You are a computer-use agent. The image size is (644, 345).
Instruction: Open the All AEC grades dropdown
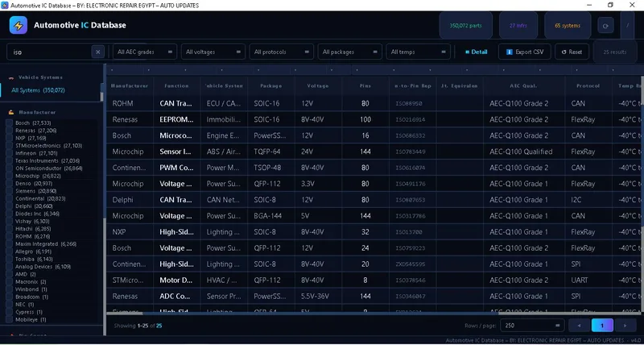coord(145,52)
